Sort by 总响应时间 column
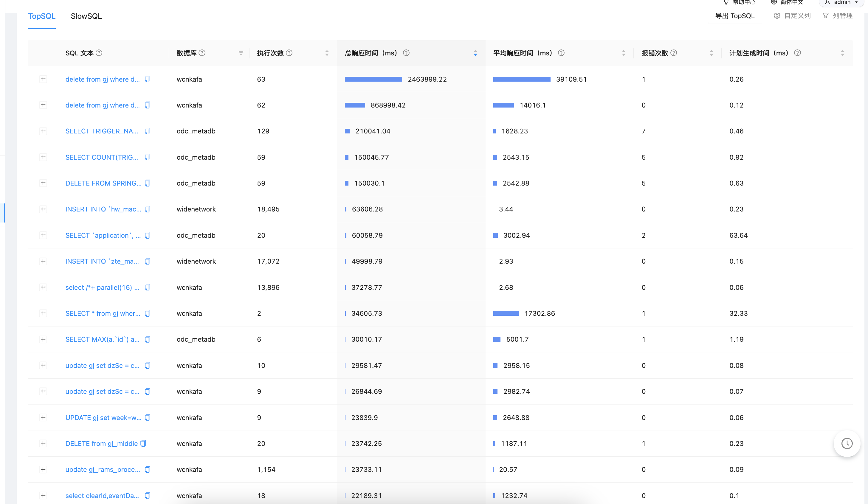 click(475, 53)
